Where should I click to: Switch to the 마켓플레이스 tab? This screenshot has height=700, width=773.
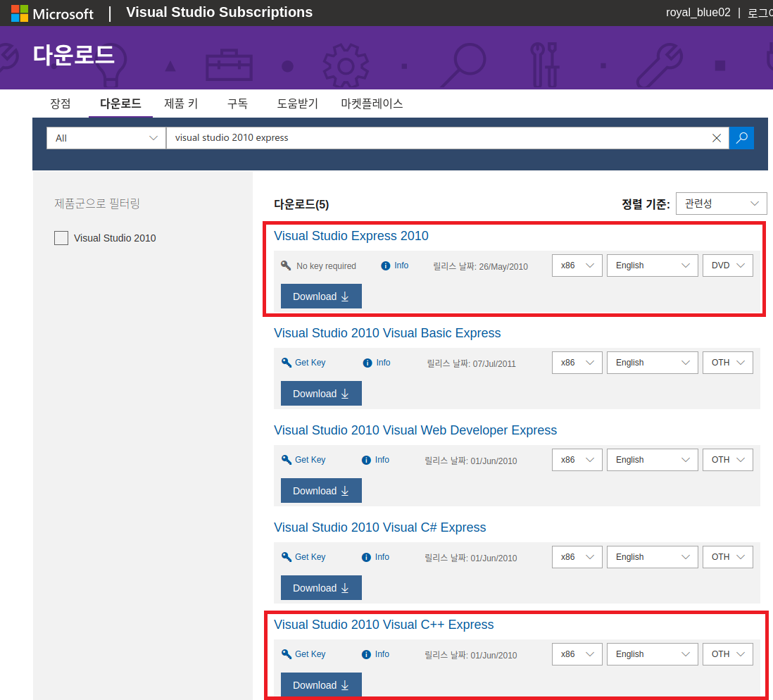coord(372,104)
